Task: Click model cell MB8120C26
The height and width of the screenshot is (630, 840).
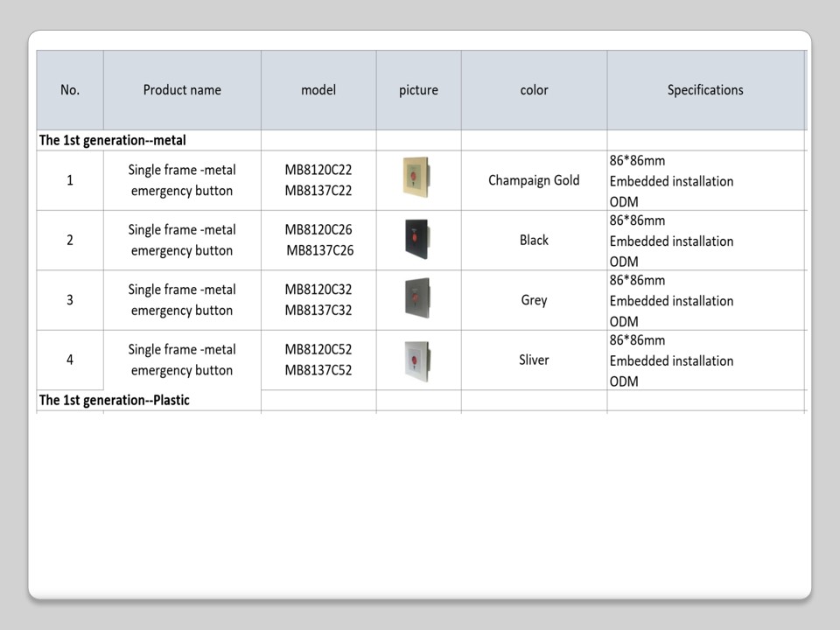Action: click(318, 230)
